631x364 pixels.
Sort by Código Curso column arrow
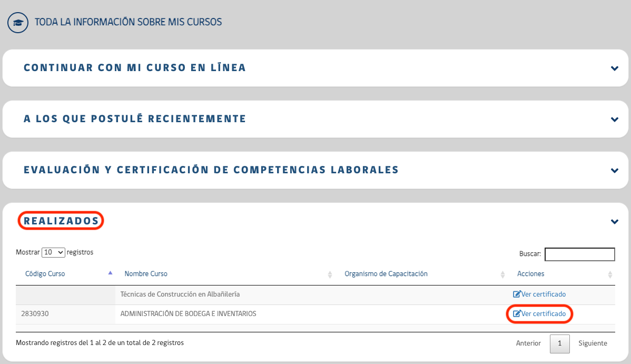pyautogui.click(x=110, y=273)
